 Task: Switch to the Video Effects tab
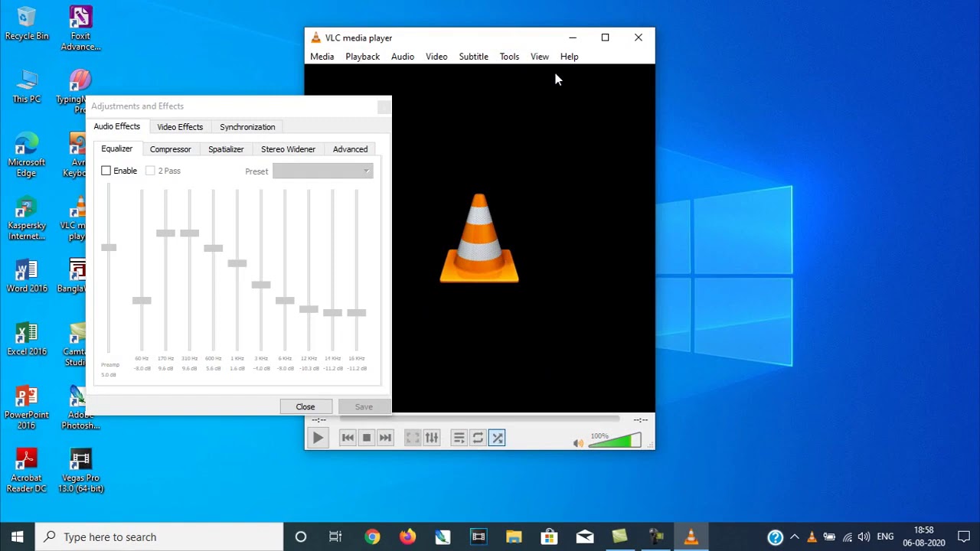180,127
